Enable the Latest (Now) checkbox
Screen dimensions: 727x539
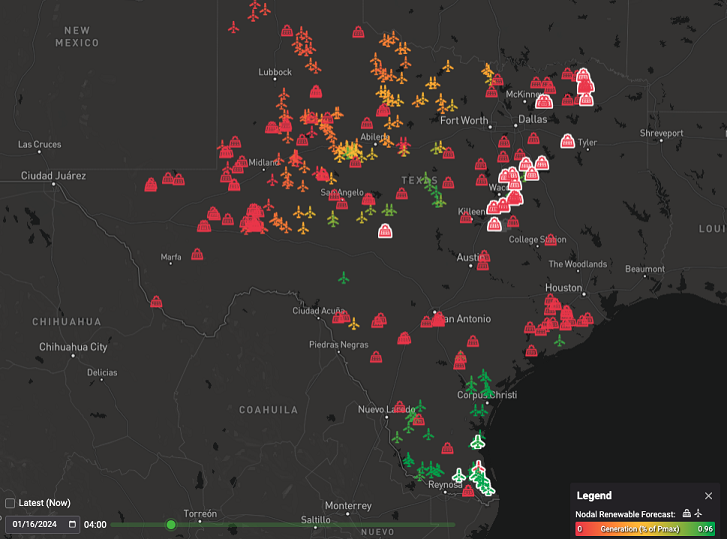pyautogui.click(x=10, y=502)
